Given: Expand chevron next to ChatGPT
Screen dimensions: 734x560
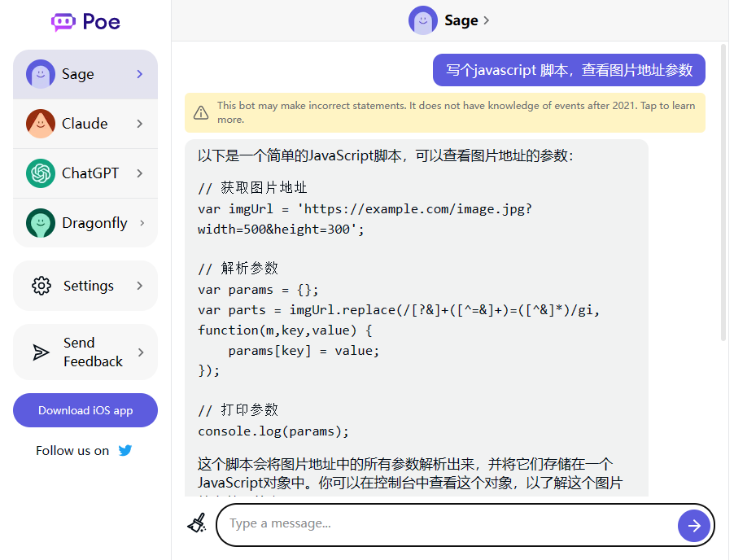Looking at the screenshot, I should click(x=140, y=173).
